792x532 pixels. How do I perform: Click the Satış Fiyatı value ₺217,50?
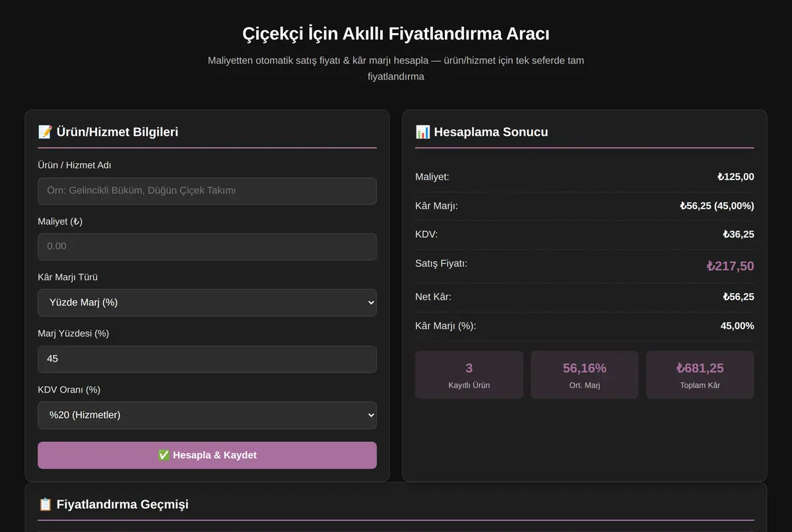[730, 266]
